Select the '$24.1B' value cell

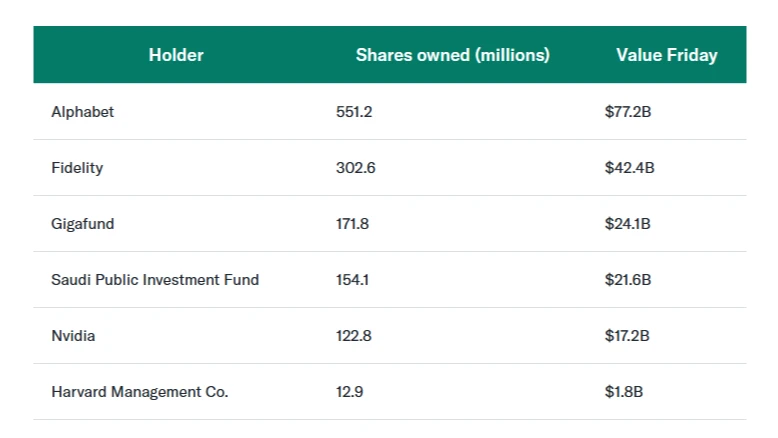click(627, 224)
